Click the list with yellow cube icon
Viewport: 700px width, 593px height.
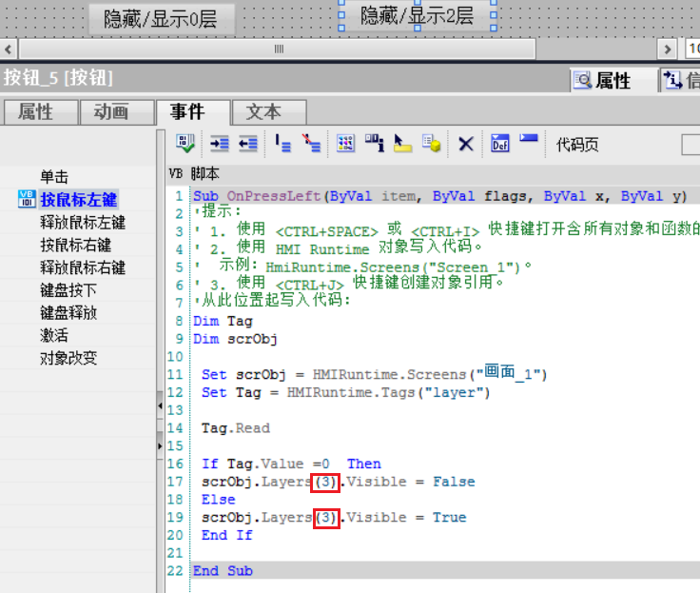431,144
